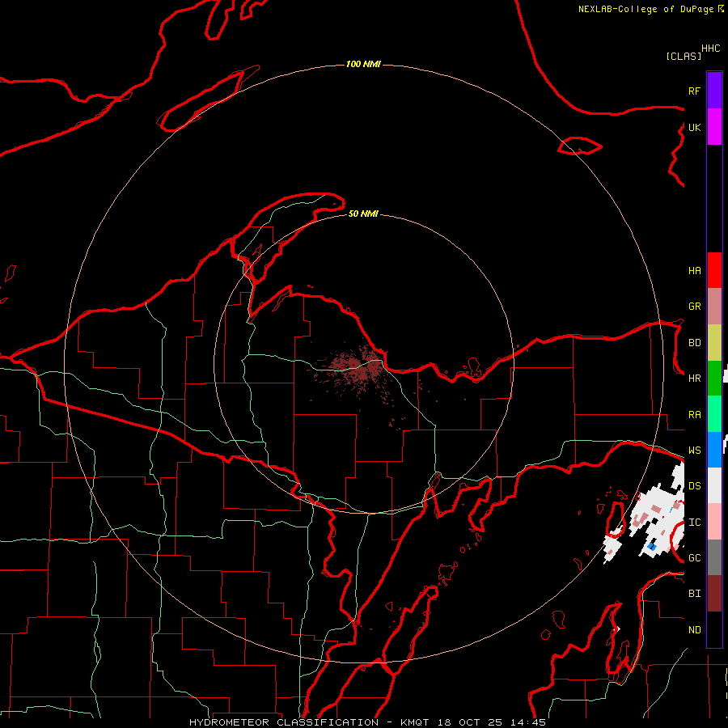Screen dimensions: 728x728
Task: Click the HA red legend swatch
Action: click(714, 270)
